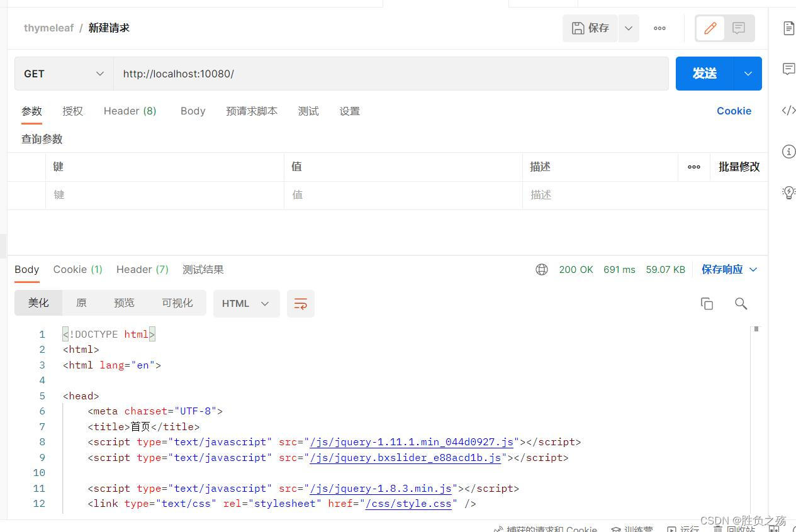Screen dimensions: 796x532
Task: Click 批量修改 bulk edit
Action: click(739, 167)
